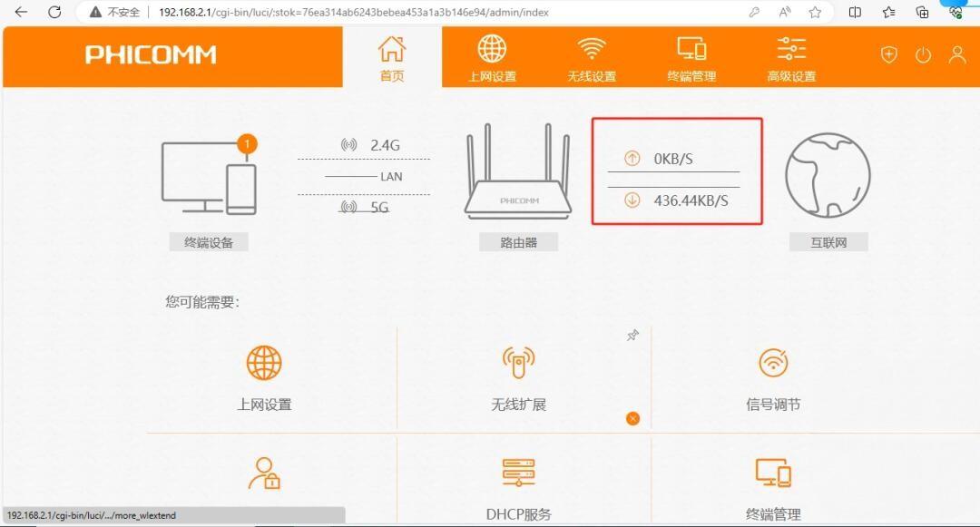Click the read aloud icon

coord(785,12)
